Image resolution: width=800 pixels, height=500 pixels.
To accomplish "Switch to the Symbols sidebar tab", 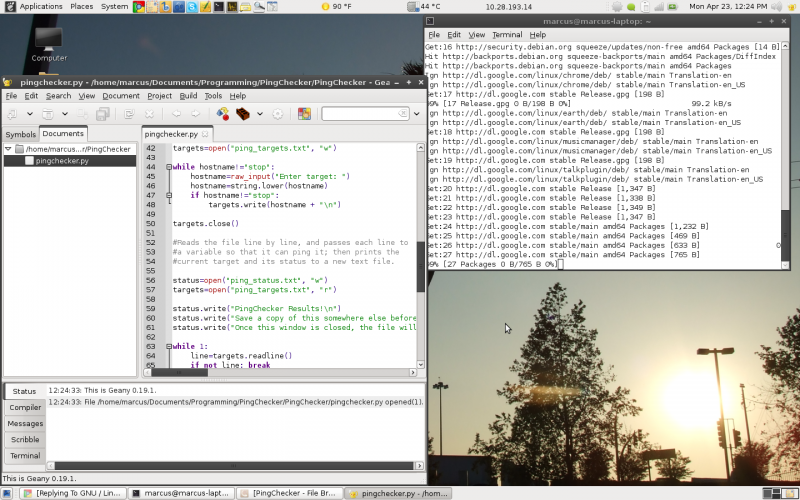I will (x=20, y=134).
